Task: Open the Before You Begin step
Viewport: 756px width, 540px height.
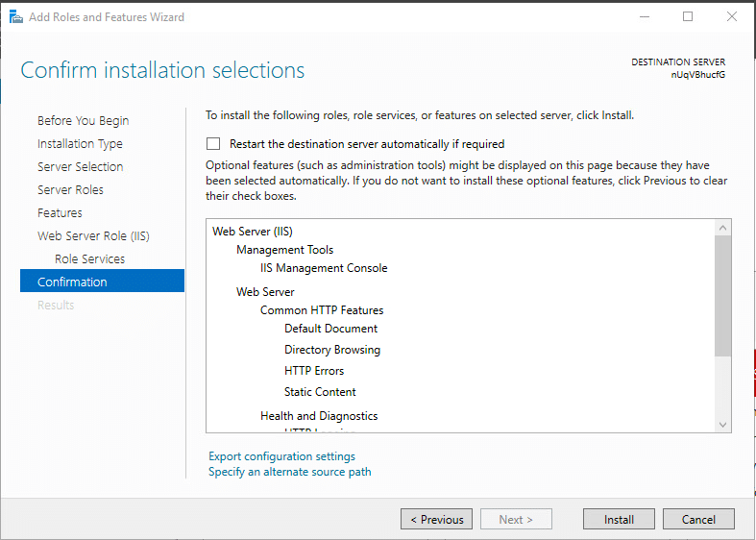Action: [x=83, y=121]
